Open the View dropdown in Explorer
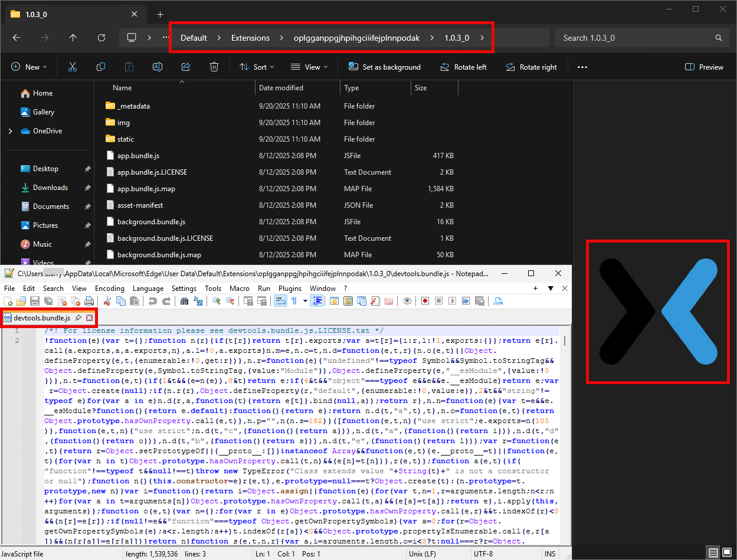Screen dimensions: 737x560 pyautogui.click(x=309, y=67)
